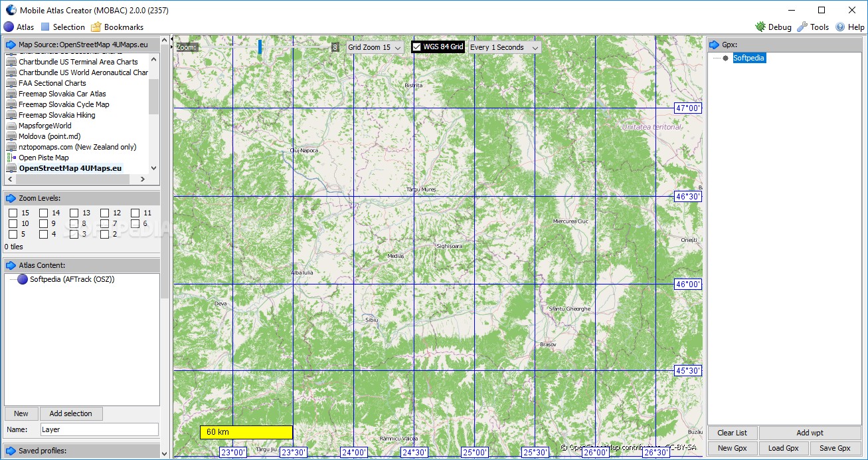Check zoom level 12
This screenshot has width=868, height=460.
pos(104,213)
